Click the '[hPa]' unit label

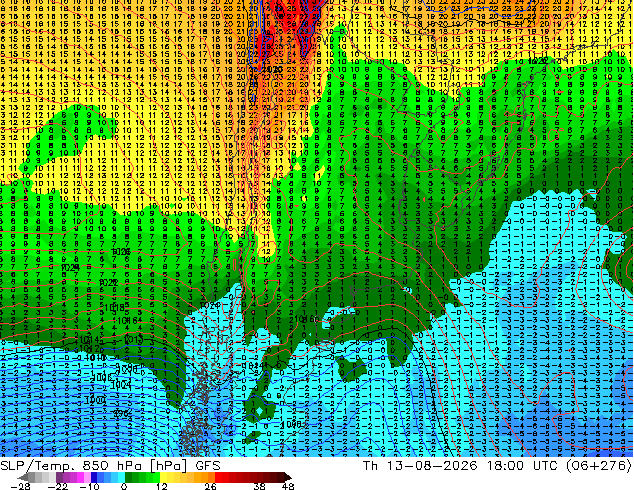[x=168, y=466]
